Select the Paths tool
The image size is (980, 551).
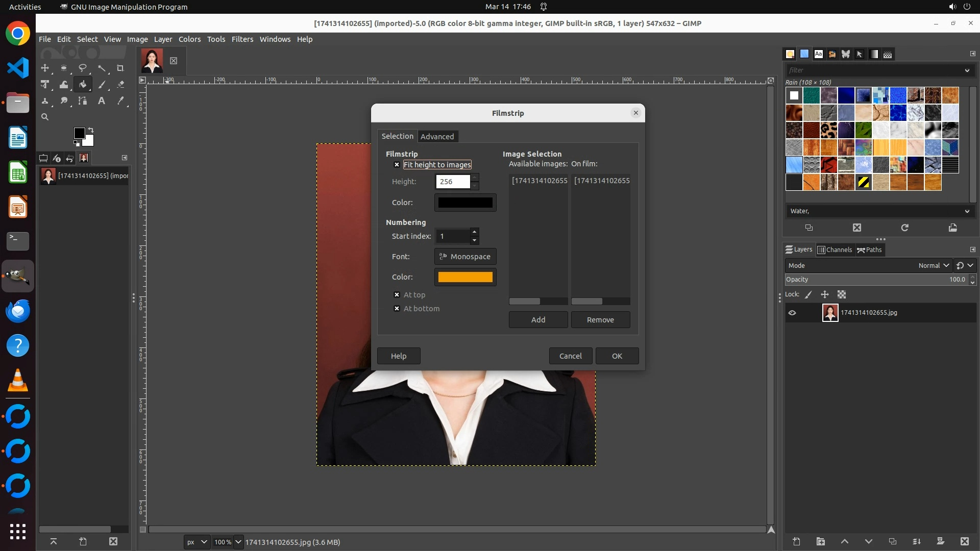point(83,101)
